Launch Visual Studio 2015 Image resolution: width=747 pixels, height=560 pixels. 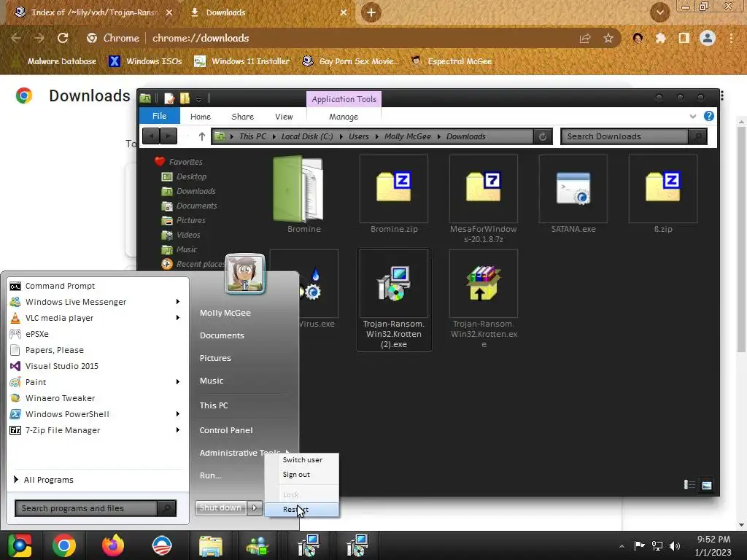(54, 366)
